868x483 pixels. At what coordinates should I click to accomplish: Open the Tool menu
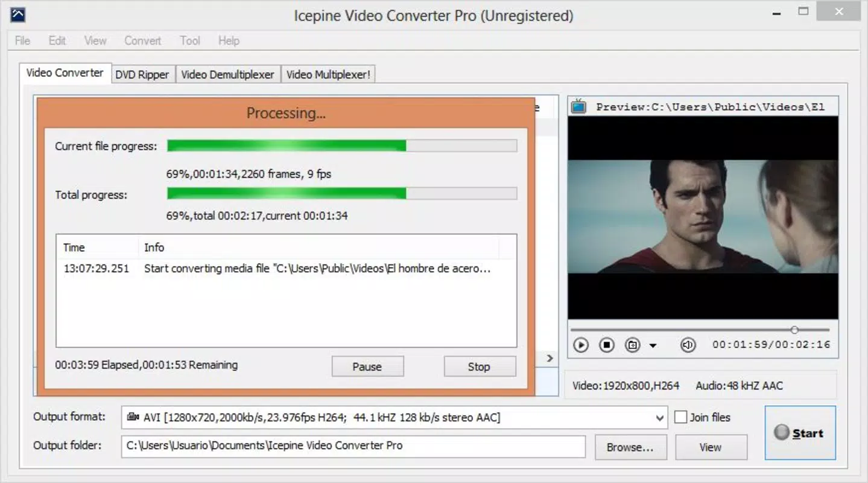[x=189, y=40]
